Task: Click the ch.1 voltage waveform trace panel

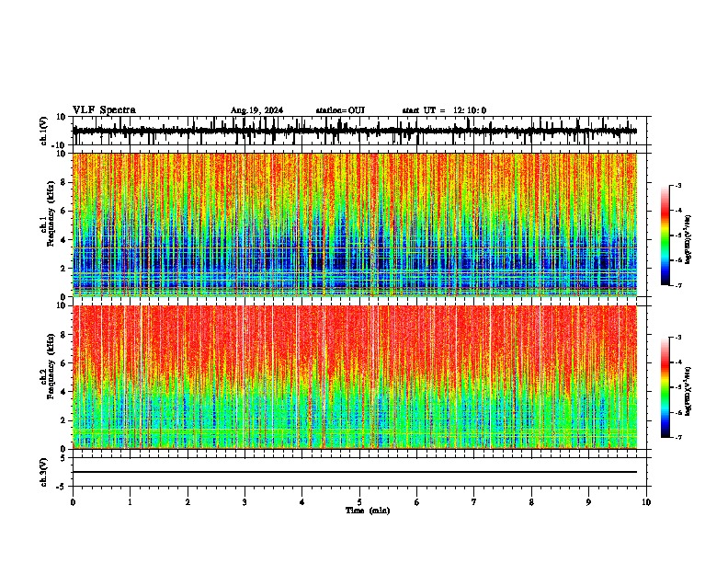Action: [359, 131]
